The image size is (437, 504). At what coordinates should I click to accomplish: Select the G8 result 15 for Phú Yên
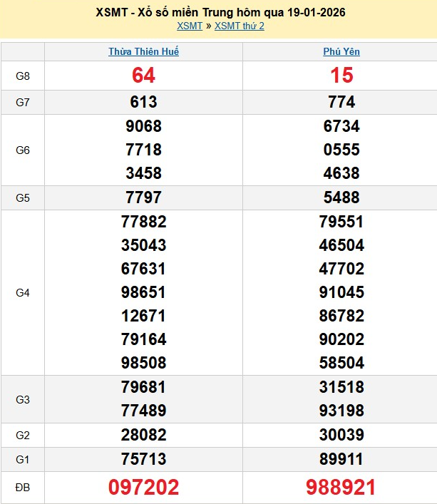tap(341, 76)
